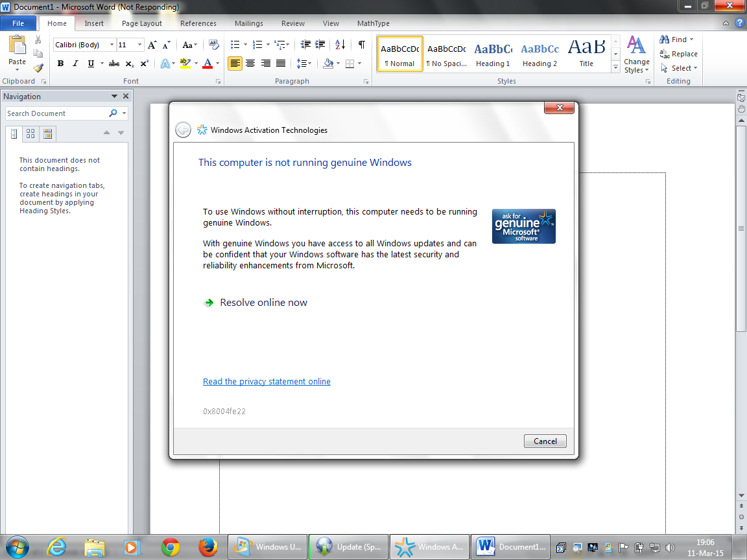Screen dimensions: 747x560
Task: Open the Calibri (Body) font dropdown
Action: 112,45
